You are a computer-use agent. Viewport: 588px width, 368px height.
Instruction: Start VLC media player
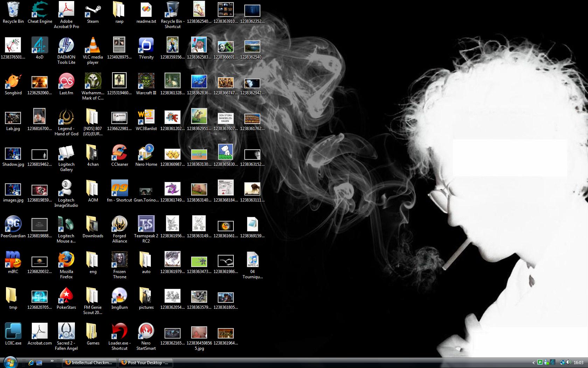pos(92,45)
